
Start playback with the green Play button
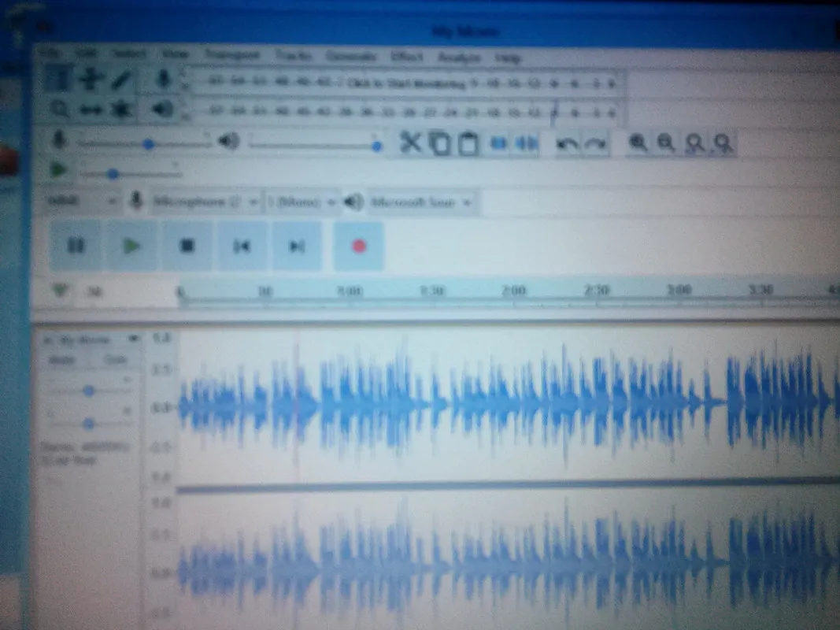coord(131,246)
